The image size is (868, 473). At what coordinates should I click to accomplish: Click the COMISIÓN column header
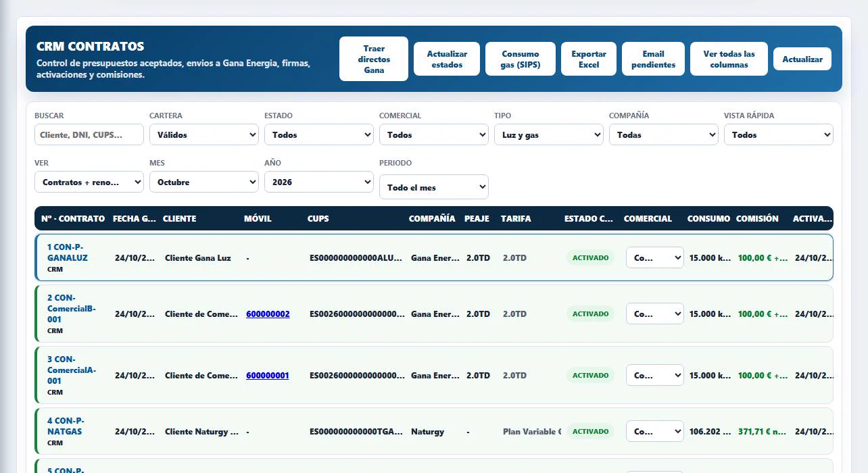757,218
